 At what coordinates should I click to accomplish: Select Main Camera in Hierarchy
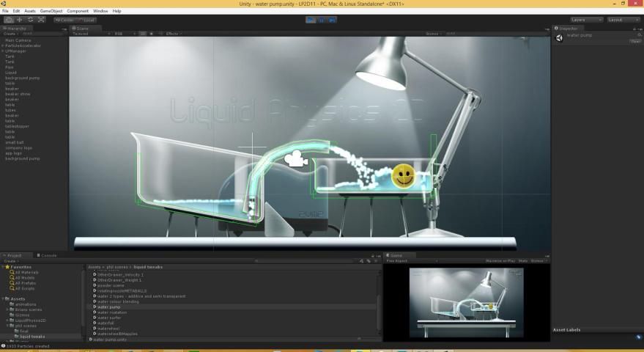pyautogui.click(x=18, y=40)
